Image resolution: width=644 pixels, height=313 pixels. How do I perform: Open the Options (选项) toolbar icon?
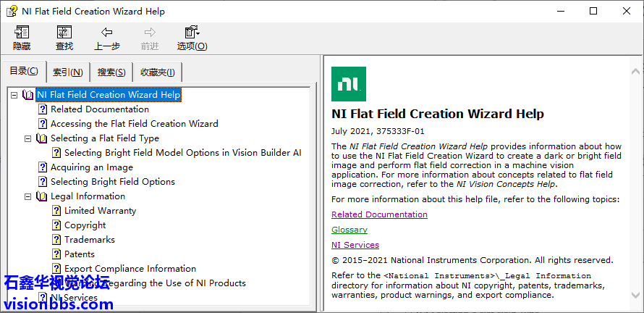point(192,33)
